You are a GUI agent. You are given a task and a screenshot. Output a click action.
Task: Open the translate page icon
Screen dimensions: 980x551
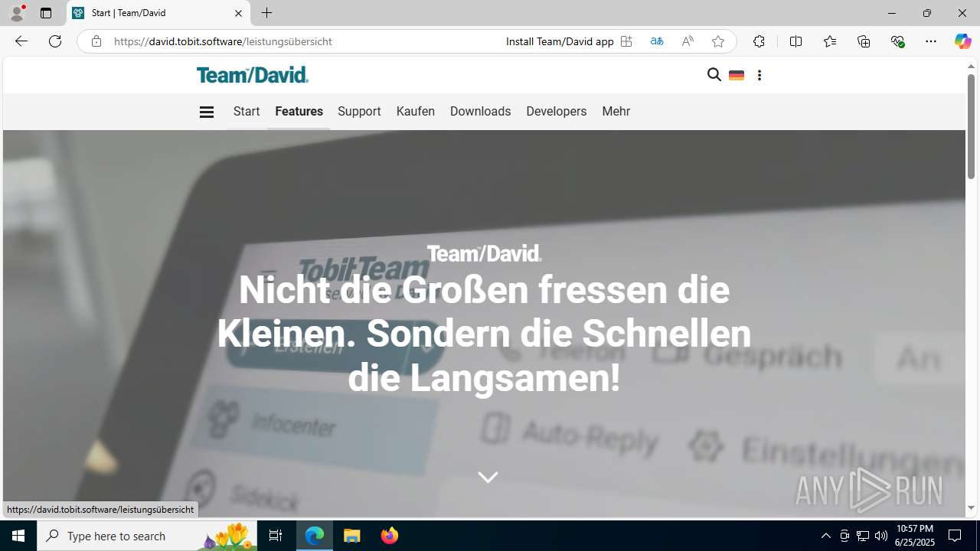657,41
